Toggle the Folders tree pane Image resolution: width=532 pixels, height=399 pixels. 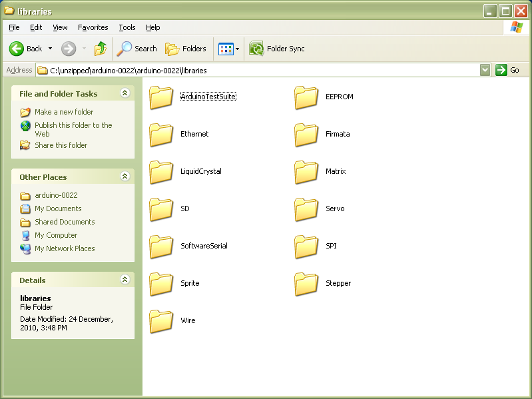click(x=186, y=49)
